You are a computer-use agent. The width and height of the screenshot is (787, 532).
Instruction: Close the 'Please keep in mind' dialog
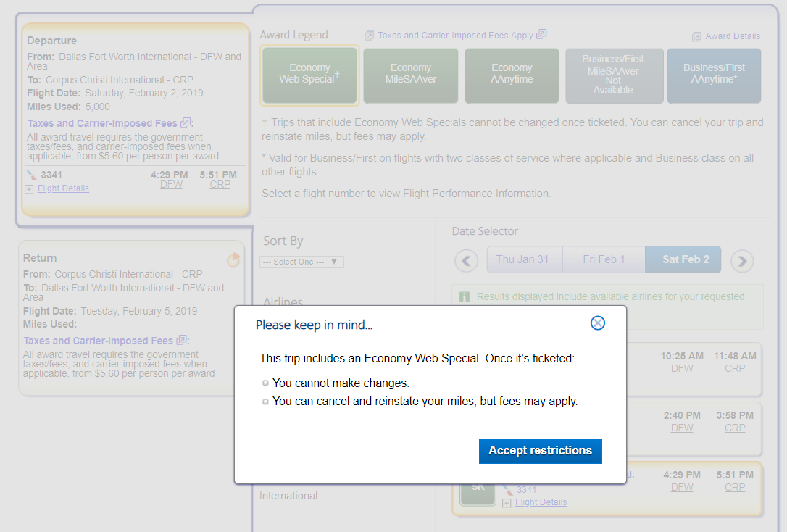click(x=597, y=323)
